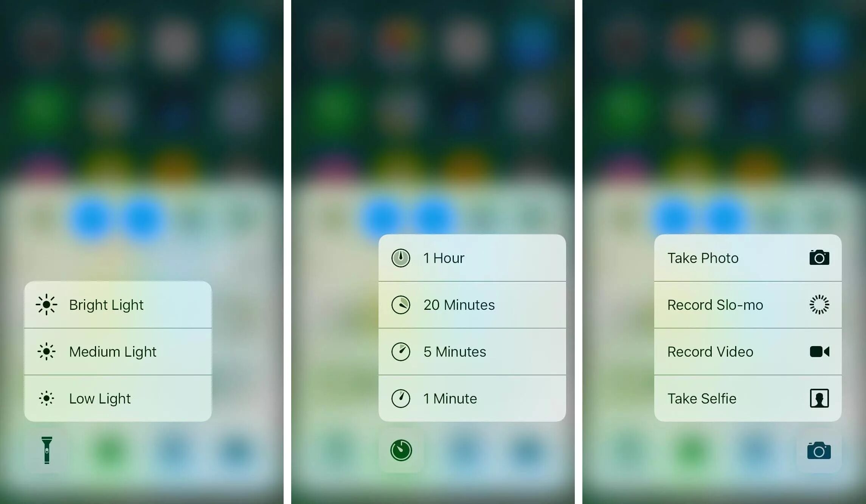Tap the Take Selfie portrait icon
The image size is (866, 504).
818,398
